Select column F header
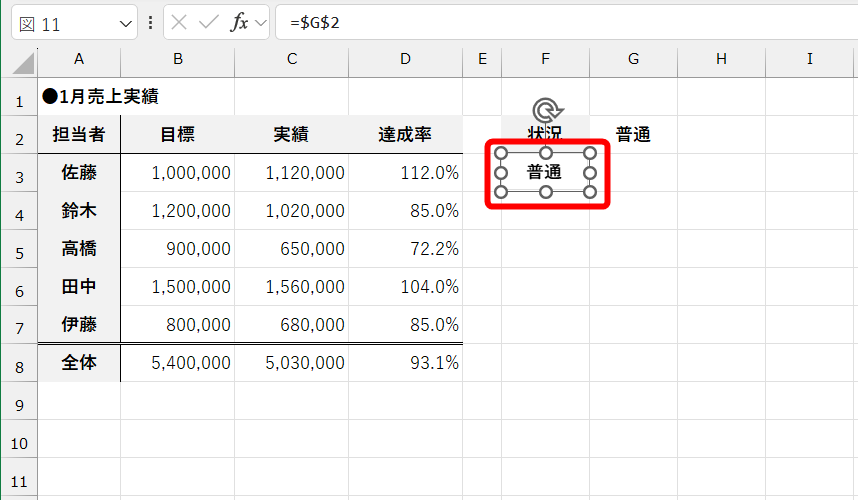 pyautogui.click(x=546, y=60)
